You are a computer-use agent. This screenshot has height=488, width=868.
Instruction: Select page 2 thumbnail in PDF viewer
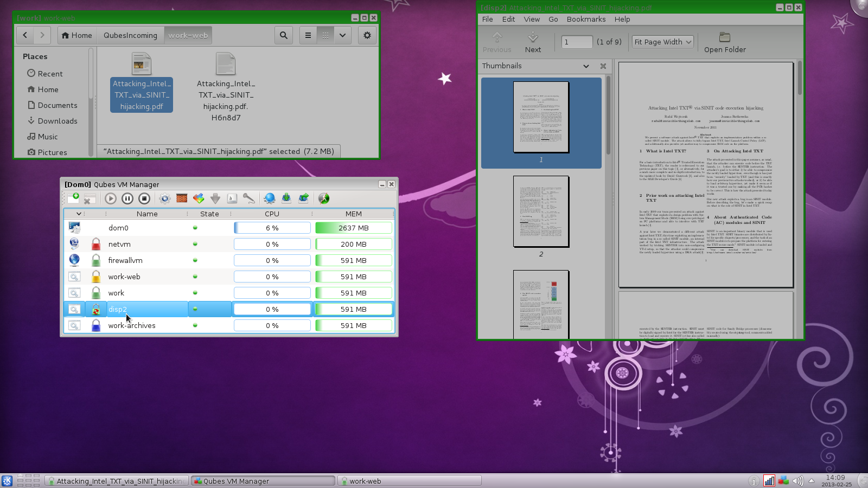click(x=541, y=211)
